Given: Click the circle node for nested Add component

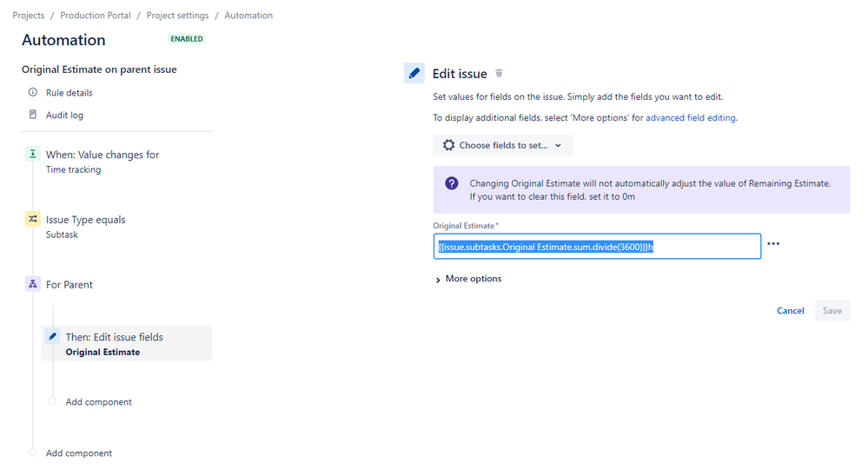Looking at the screenshot, I should (53, 401).
